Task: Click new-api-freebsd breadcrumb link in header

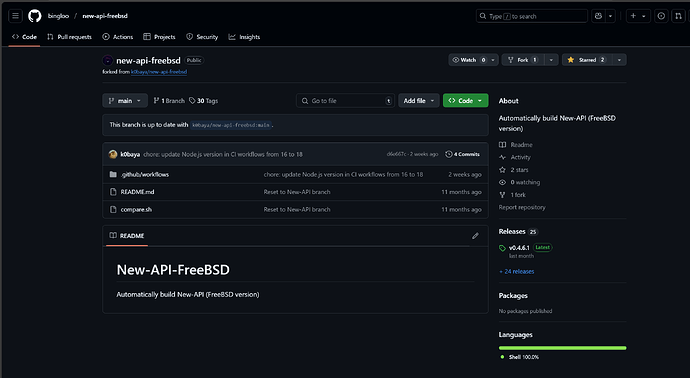Action: [x=105, y=16]
